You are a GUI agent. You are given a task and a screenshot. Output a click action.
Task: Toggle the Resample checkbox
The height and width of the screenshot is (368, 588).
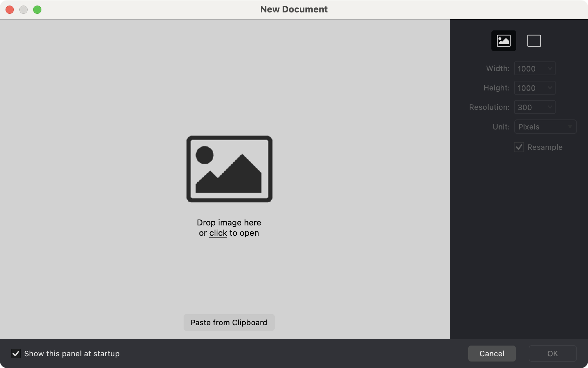[519, 147]
